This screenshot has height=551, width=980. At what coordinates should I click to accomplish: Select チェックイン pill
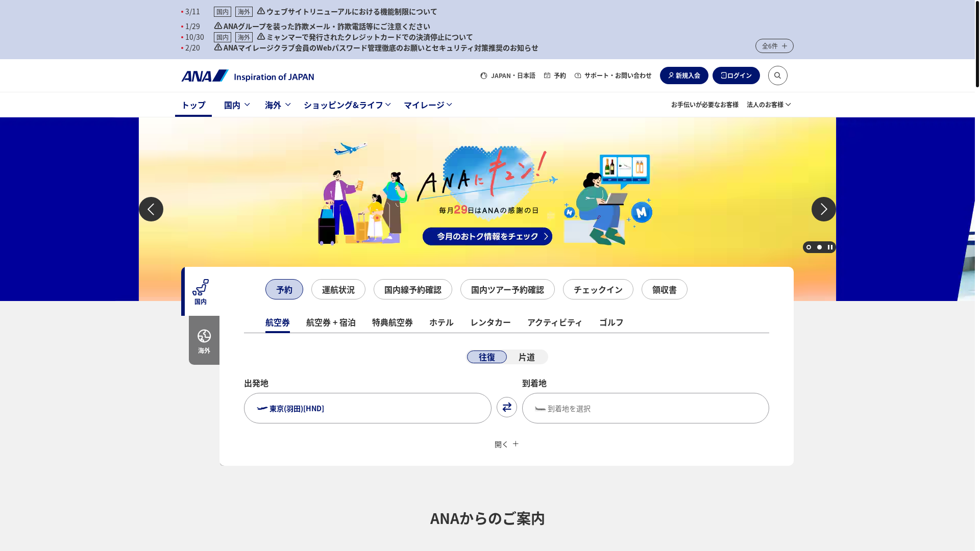pyautogui.click(x=598, y=289)
